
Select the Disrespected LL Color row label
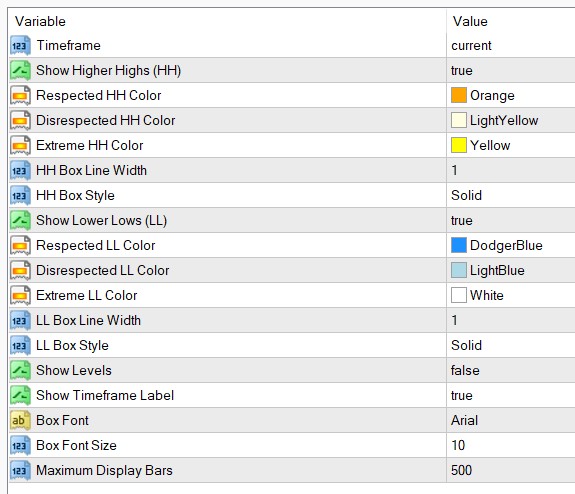pos(103,271)
